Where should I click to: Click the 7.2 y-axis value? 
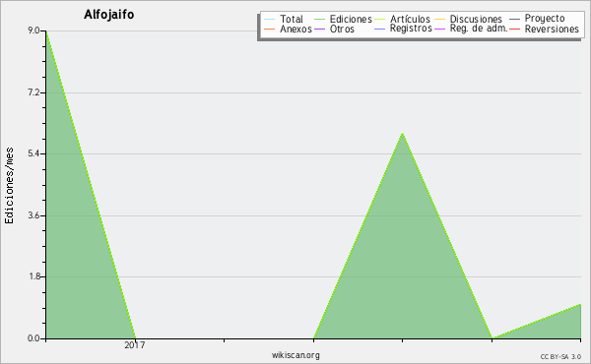[x=33, y=92]
